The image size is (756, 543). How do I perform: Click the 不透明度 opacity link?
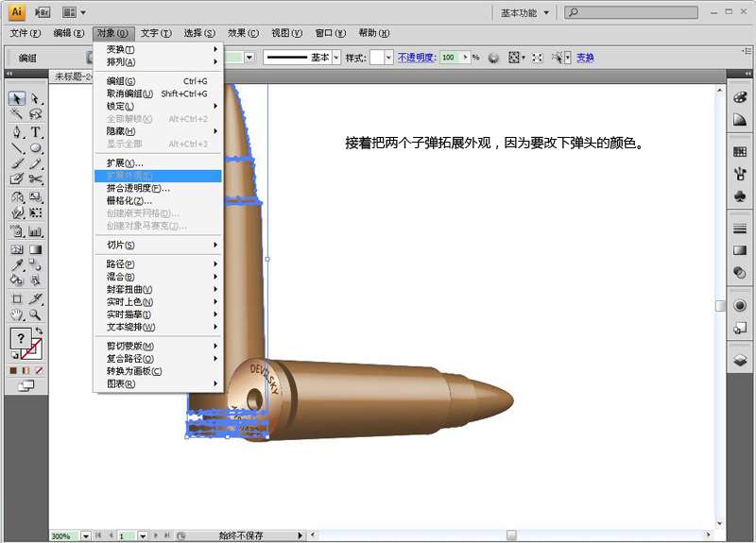tap(416, 58)
